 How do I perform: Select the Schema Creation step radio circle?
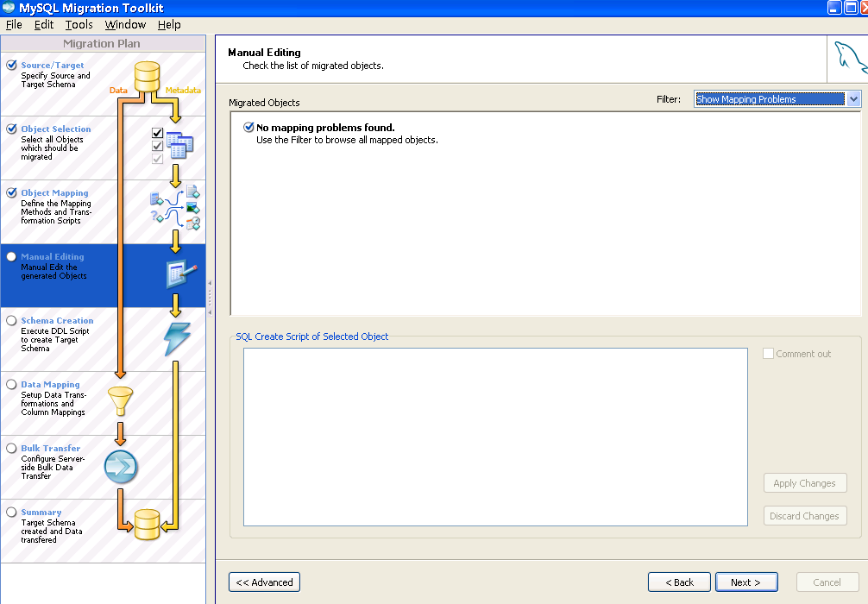point(11,320)
